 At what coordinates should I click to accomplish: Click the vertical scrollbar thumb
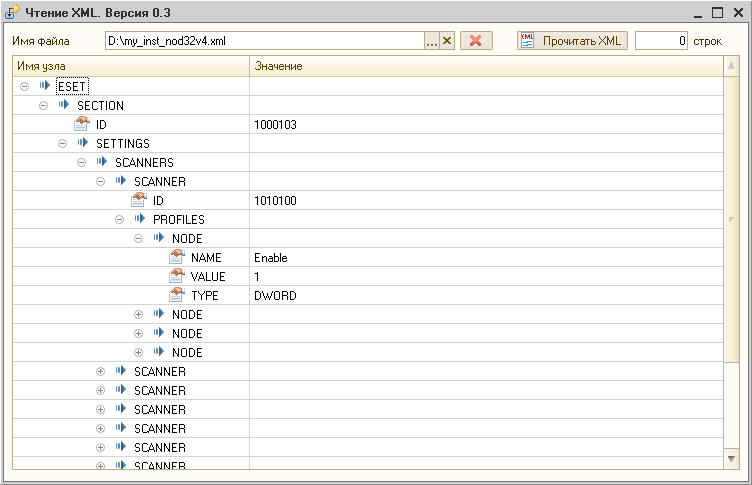(x=731, y=218)
